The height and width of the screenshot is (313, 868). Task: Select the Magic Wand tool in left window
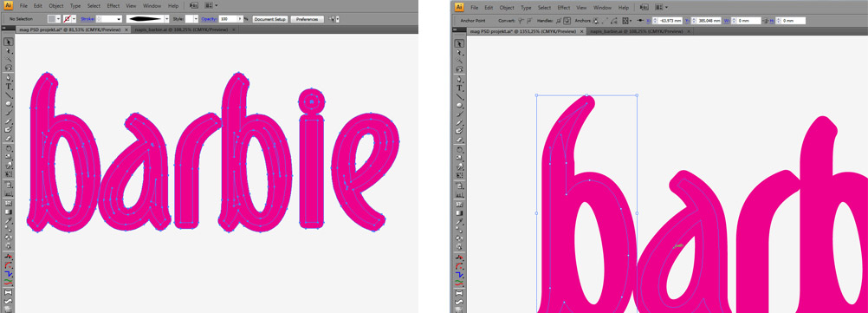[8, 58]
